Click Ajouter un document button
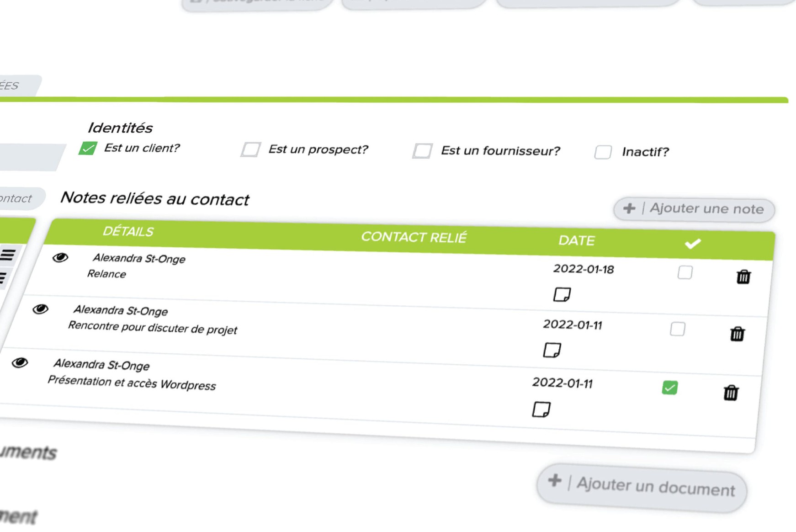The image size is (796, 532). click(642, 487)
